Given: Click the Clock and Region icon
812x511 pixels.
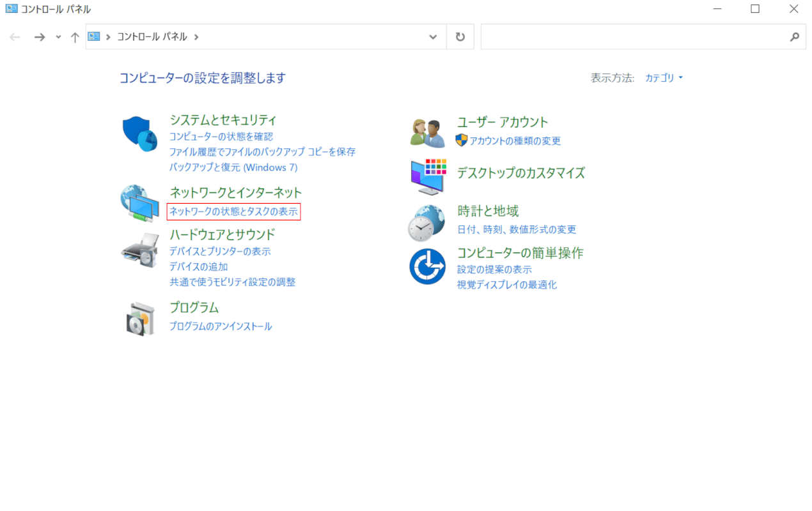Looking at the screenshot, I should [x=426, y=222].
